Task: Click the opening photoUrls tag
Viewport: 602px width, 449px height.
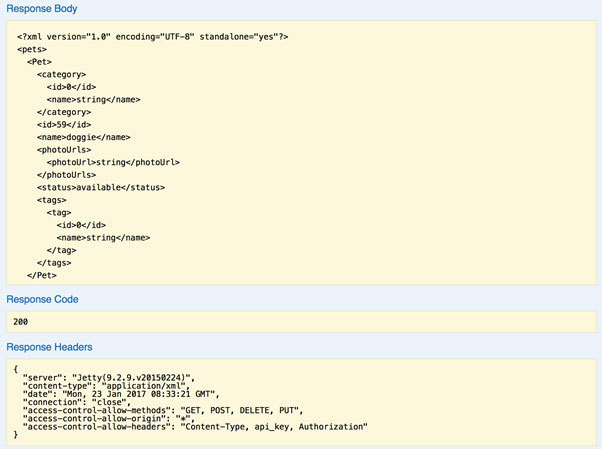Action: coord(64,150)
